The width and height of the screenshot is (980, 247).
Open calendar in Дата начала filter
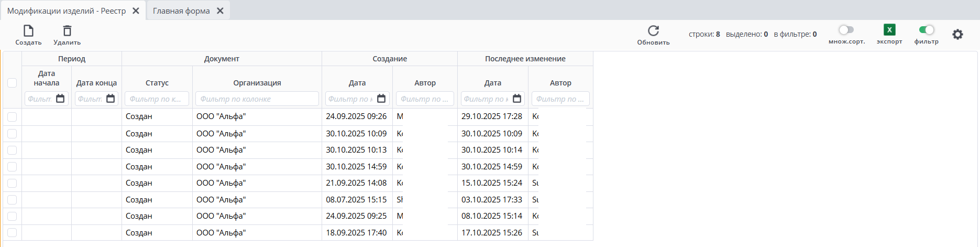tap(60, 99)
